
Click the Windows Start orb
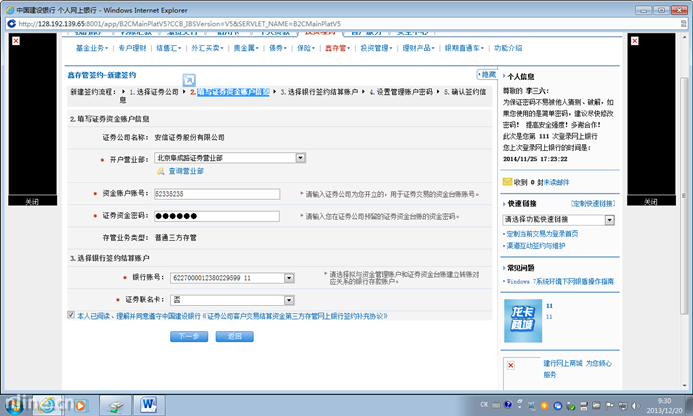14,405
